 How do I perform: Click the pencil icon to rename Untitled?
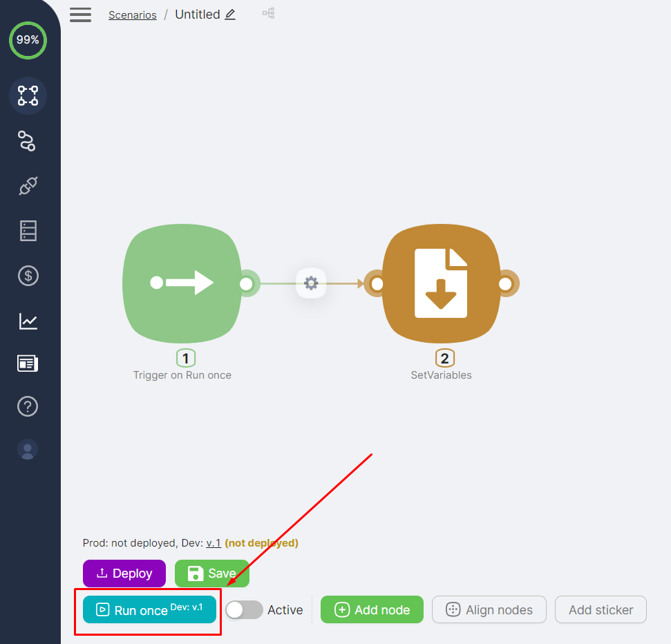tap(230, 15)
